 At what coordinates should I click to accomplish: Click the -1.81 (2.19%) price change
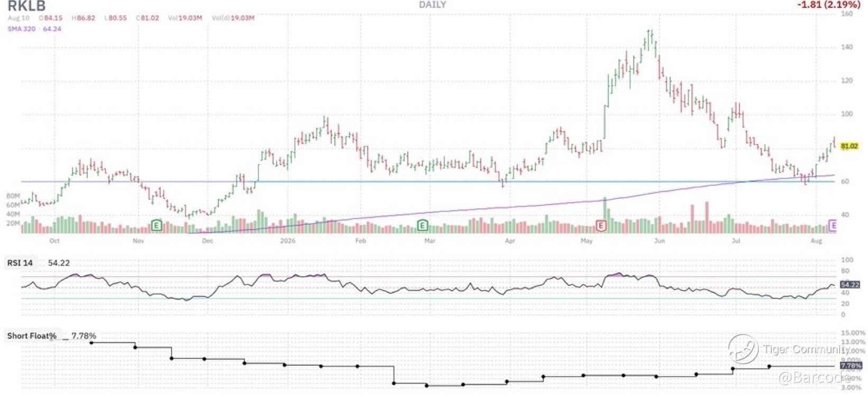(829, 5)
